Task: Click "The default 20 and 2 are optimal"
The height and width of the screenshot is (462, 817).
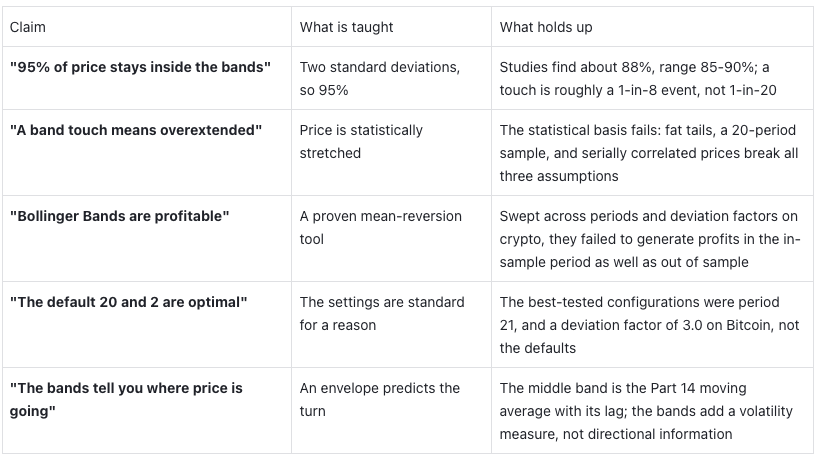Action: click(128, 302)
